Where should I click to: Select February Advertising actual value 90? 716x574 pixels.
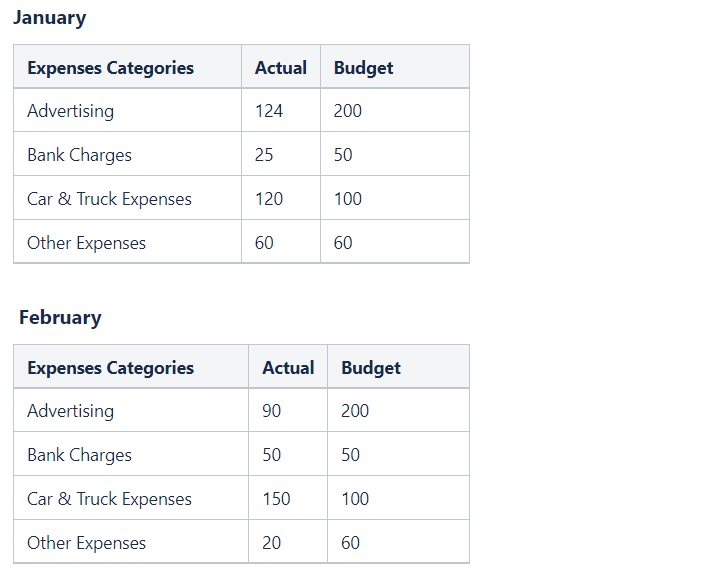(x=272, y=411)
